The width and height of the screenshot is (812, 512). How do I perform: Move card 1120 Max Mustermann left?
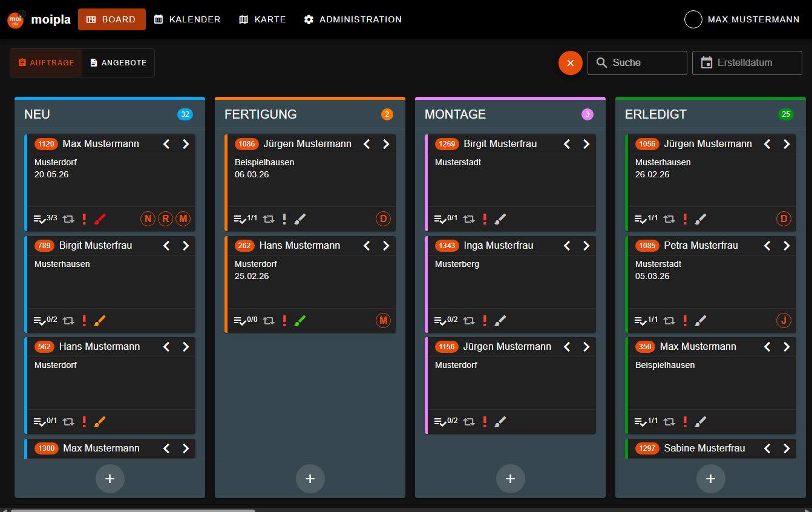click(166, 144)
